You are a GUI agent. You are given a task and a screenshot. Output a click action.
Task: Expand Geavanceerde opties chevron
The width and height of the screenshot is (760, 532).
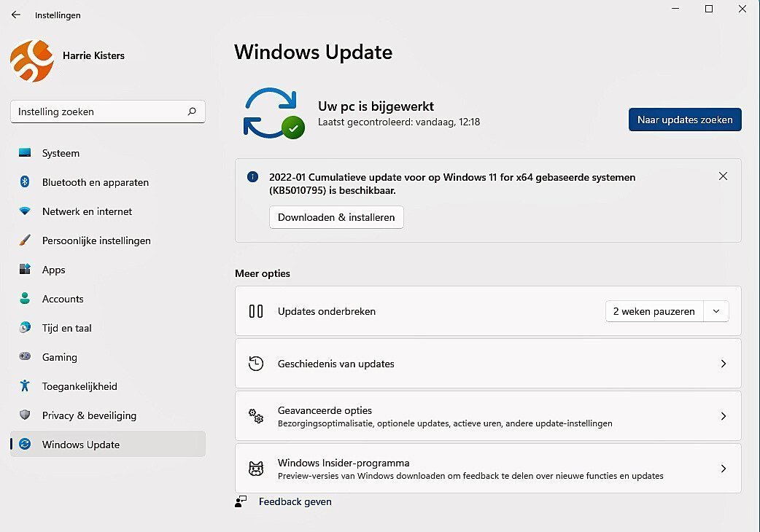click(x=723, y=416)
